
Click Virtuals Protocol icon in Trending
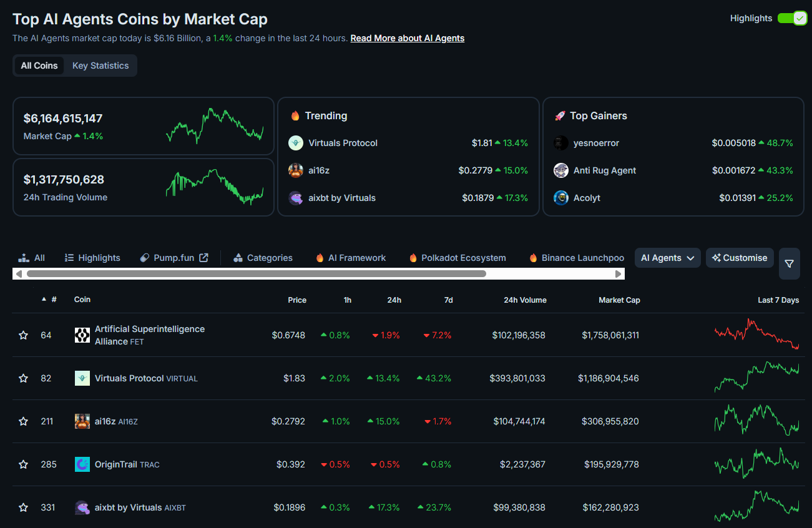(x=296, y=143)
